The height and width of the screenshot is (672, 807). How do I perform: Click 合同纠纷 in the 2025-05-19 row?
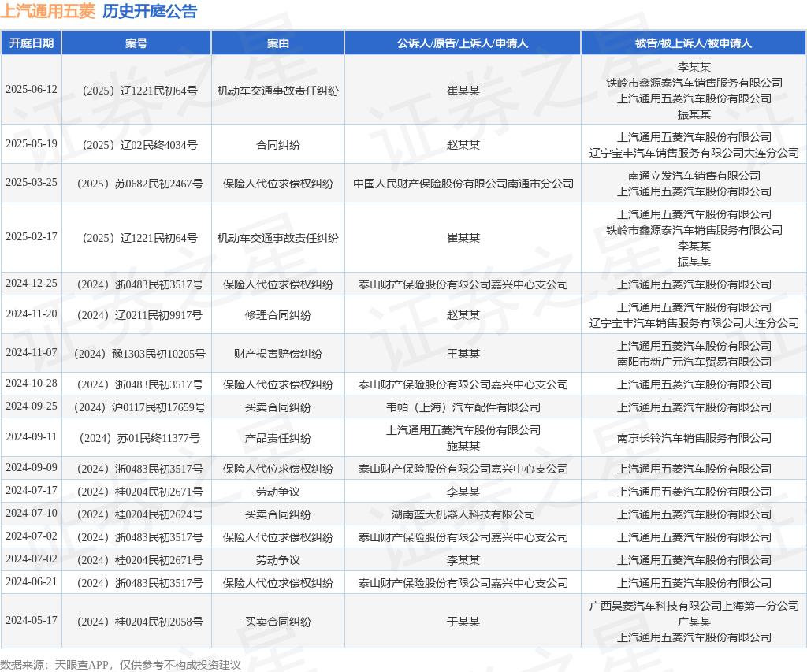click(x=278, y=145)
